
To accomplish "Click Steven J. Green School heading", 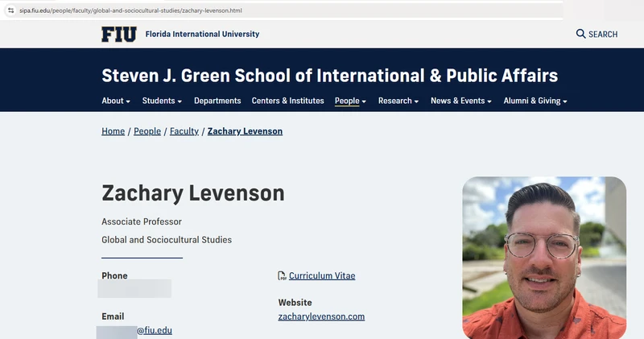I will click(x=329, y=76).
